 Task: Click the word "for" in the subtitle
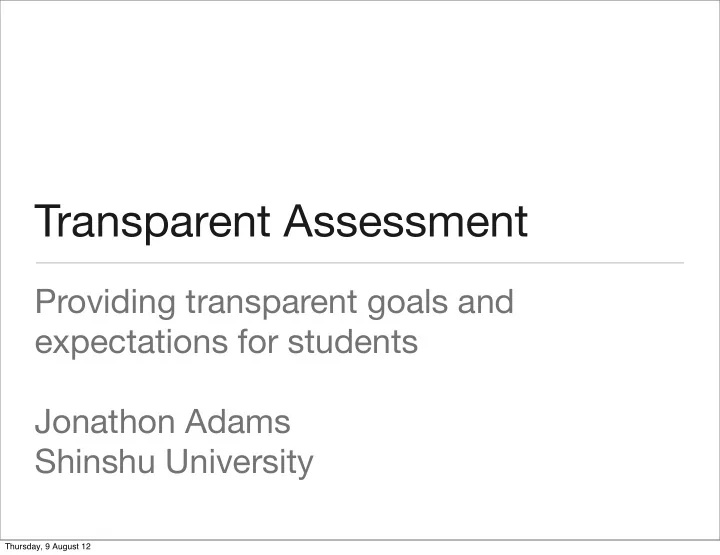[x=258, y=342]
